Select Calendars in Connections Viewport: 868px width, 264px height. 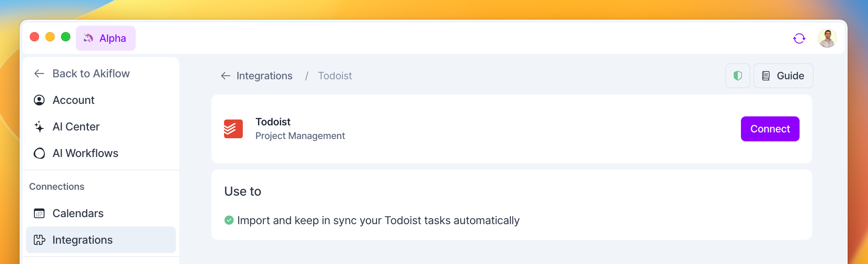(101, 213)
